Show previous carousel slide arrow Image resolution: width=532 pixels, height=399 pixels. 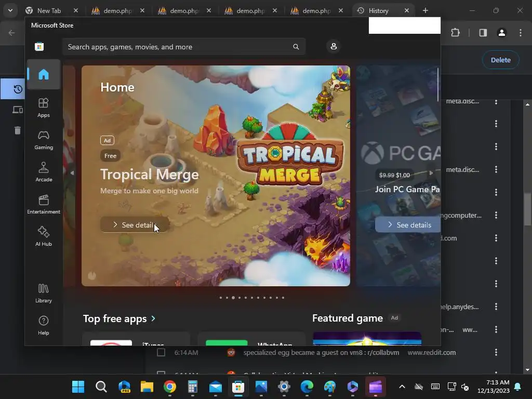(72, 172)
